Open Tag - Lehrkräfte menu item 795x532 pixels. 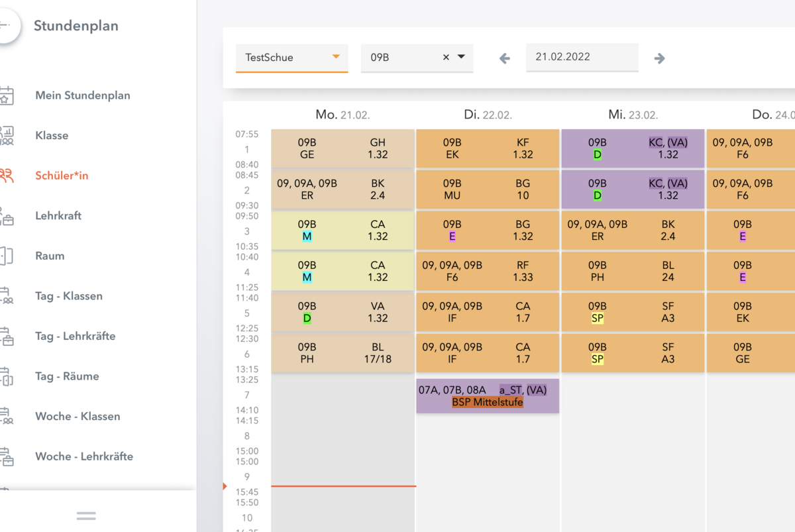coord(75,336)
